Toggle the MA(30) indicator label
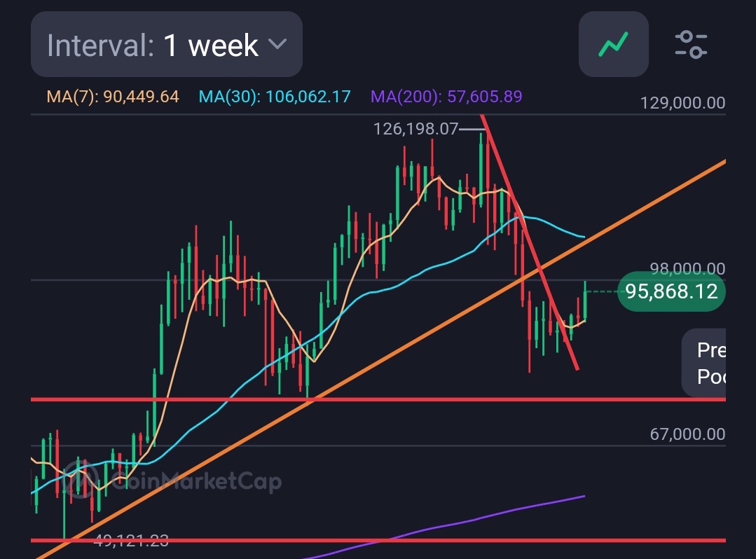 tap(275, 97)
